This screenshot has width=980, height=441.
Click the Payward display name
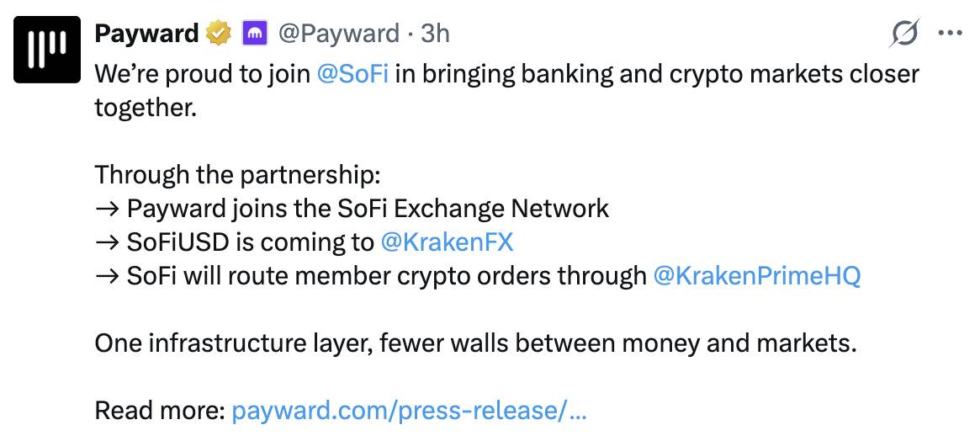[147, 34]
